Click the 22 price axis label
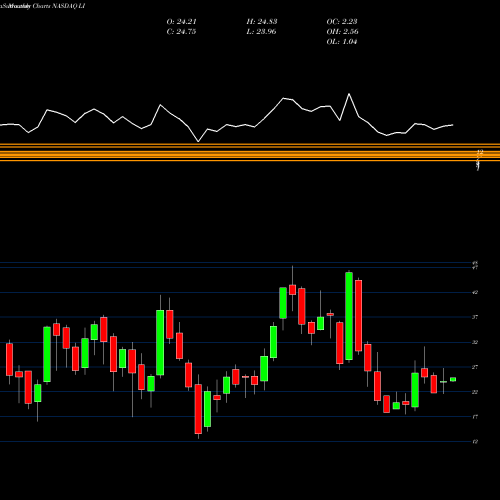The height and width of the screenshot is (500, 500). point(475,392)
